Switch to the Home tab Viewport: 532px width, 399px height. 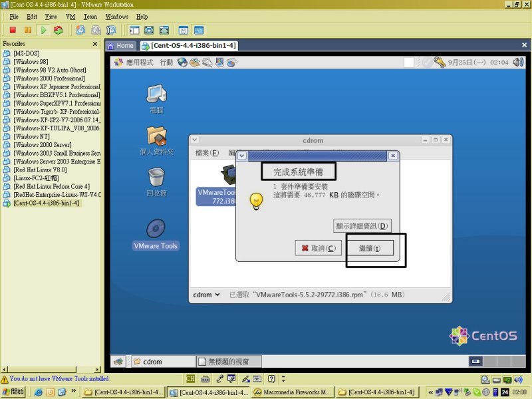[x=121, y=46]
